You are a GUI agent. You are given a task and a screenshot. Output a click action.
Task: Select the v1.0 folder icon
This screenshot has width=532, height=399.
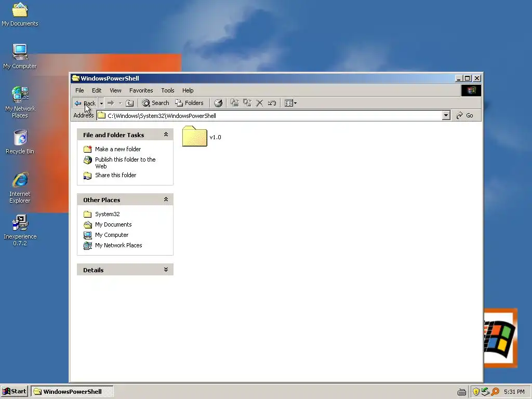click(194, 137)
